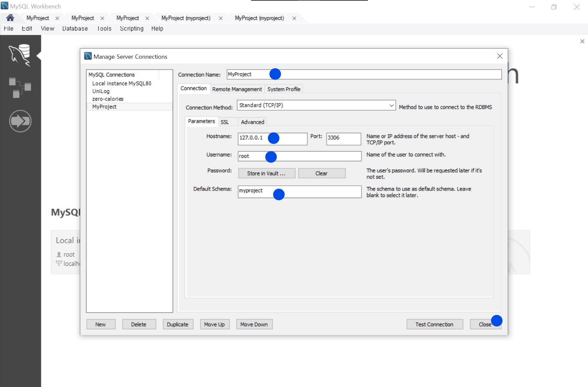Image resolution: width=588 pixels, height=387 pixels.
Task: Click the Port input field
Action: click(344, 139)
